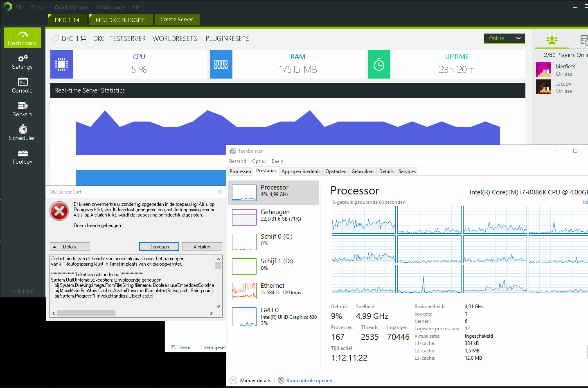Image resolution: width=588 pixels, height=388 pixels.
Task: Click the CPU tile icon on the dashboard
Action: [x=61, y=64]
